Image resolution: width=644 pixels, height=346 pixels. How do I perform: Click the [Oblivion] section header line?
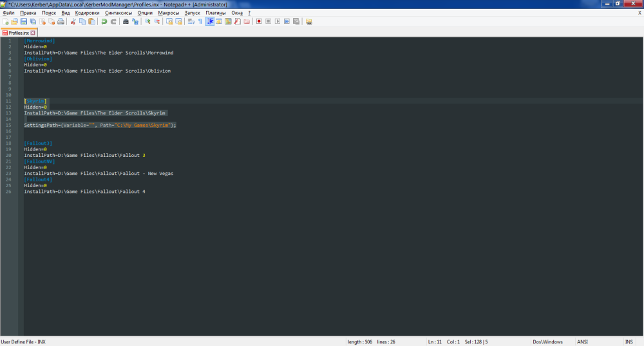pos(38,59)
